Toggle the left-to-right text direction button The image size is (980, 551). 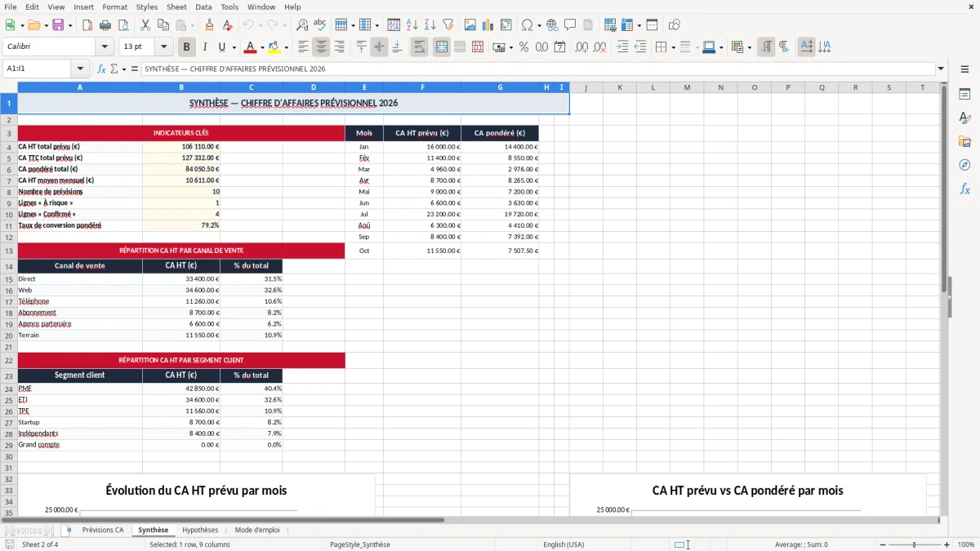766,47
